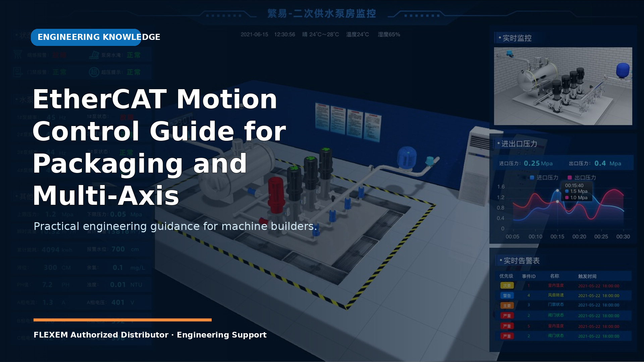Image resolution: width=644 pixels, height=362 pixels.
Task: Click the FLEXEM Authorized Distributor footer text
Action: [x=150, y=335]
